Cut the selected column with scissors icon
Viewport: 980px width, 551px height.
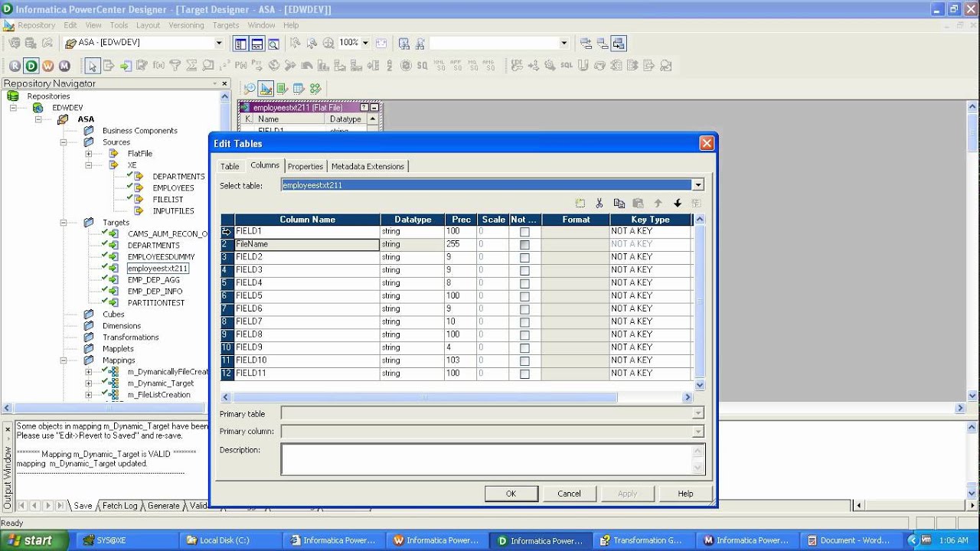point(599,204)
